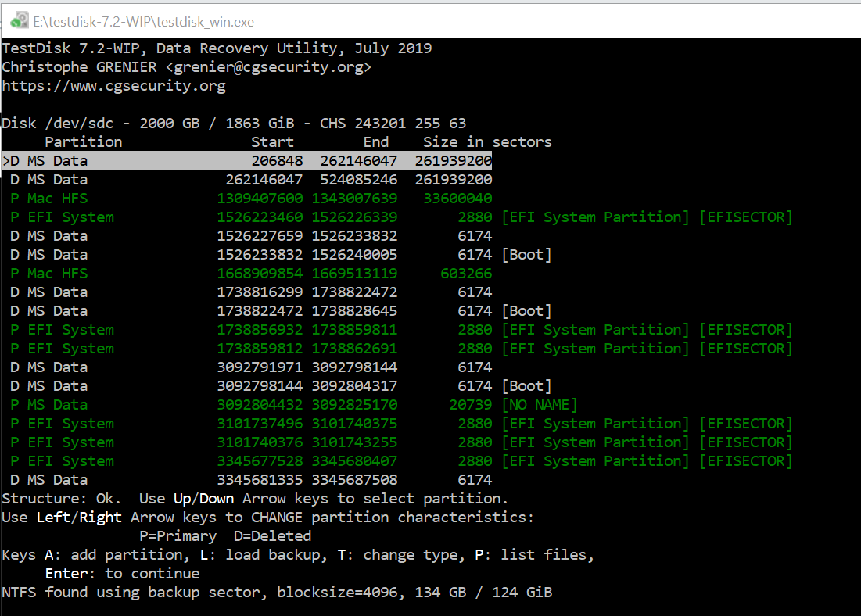Click [EFI System Partition] label on row 1738856932

click(595, 329)
